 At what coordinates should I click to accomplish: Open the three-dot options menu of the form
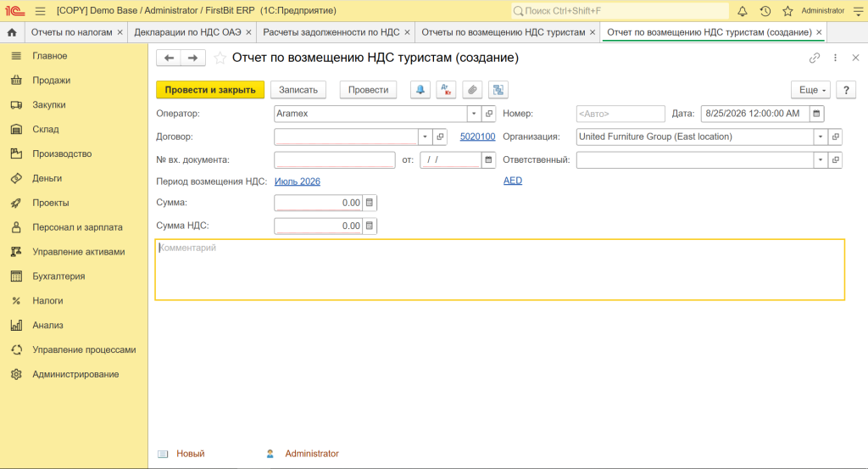click(835, 58)
